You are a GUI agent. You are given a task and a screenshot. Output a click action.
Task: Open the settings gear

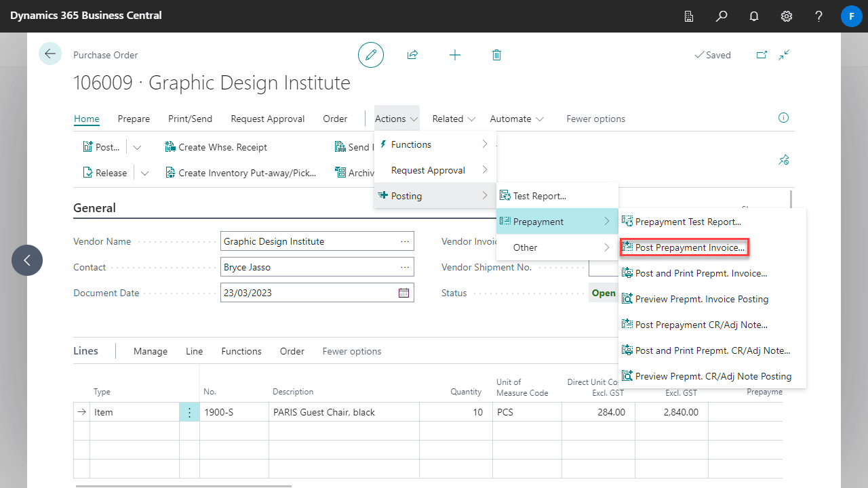pyautogui.click(x=787, y=16)
